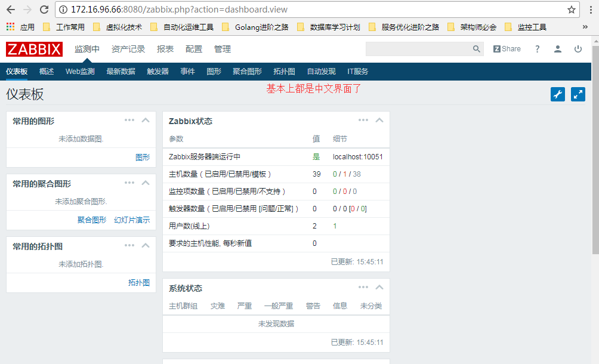Select the 仪表板 submenu tab

pos(17,72)
